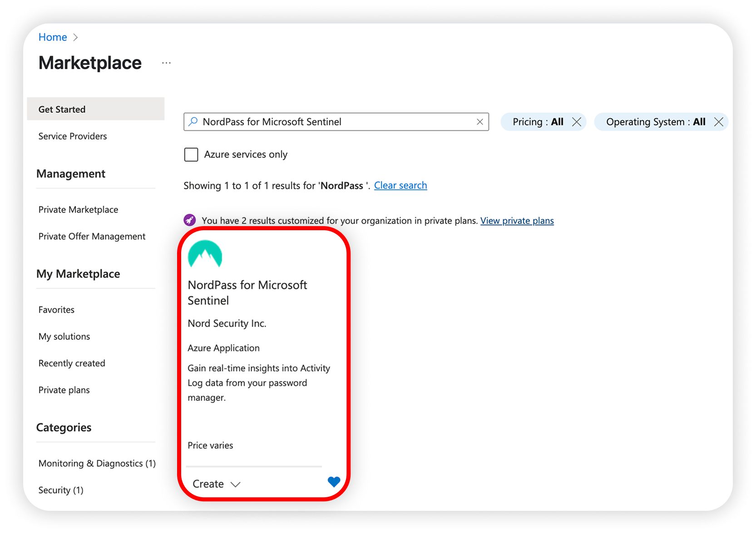Viewport: 756px width, 534px height.
Task: Click the Clear search link
Action: [x=400, y=185]
